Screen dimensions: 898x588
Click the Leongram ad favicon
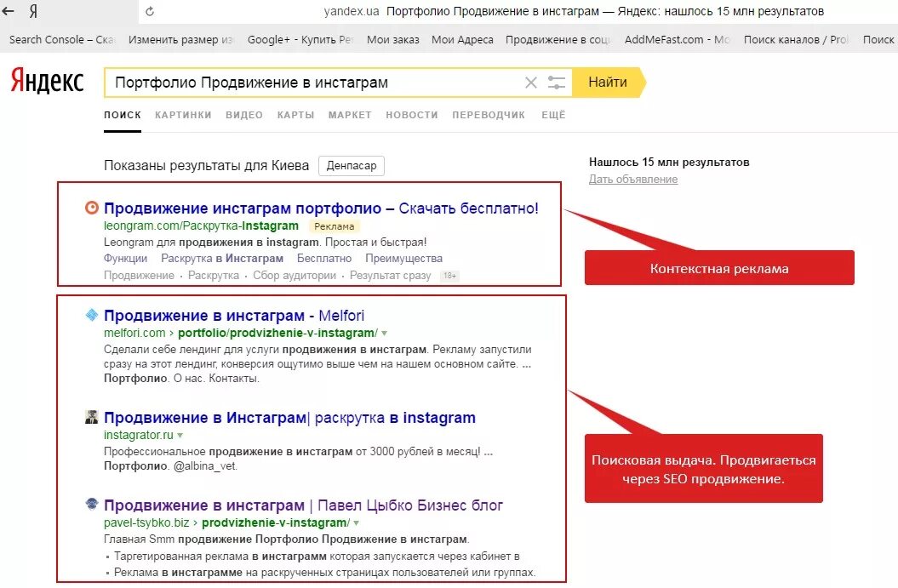[92, 208]
